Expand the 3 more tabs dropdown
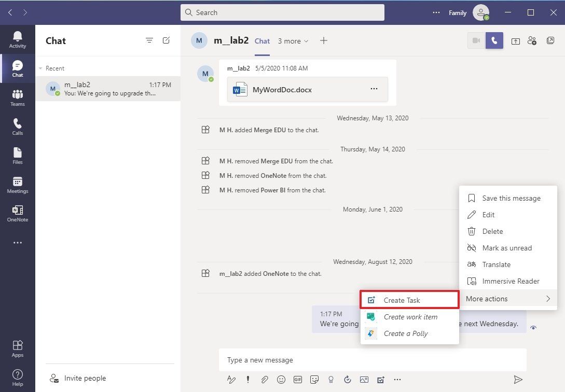The image size is (565, 392). point(293,40)
